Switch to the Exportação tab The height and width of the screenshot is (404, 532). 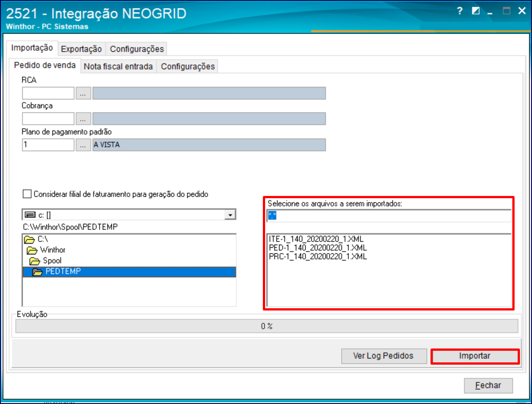[81, 49]
